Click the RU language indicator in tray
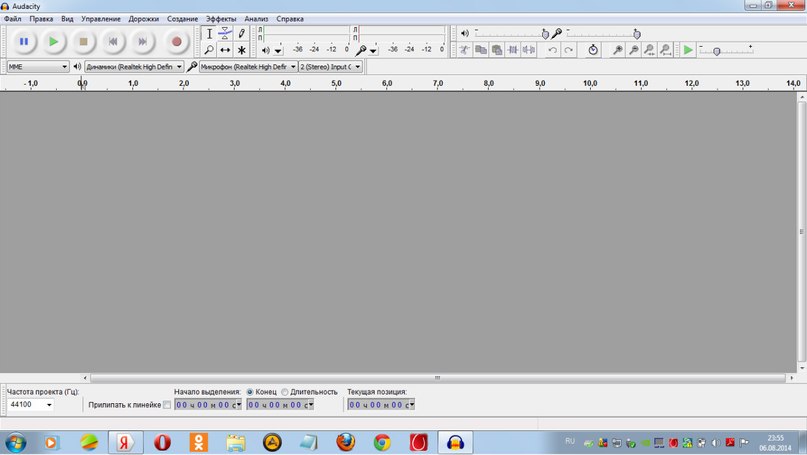 570,441
